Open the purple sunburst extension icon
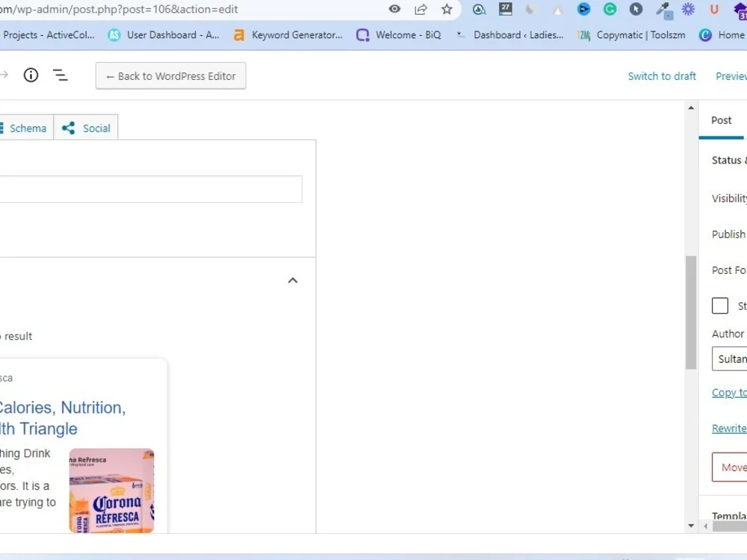The height and width of the screenshot is (560, 747). click(x=688, y=9)
